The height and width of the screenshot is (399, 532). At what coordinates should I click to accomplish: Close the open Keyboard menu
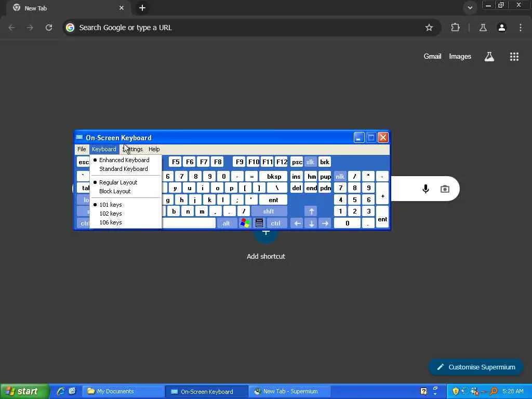104,149
